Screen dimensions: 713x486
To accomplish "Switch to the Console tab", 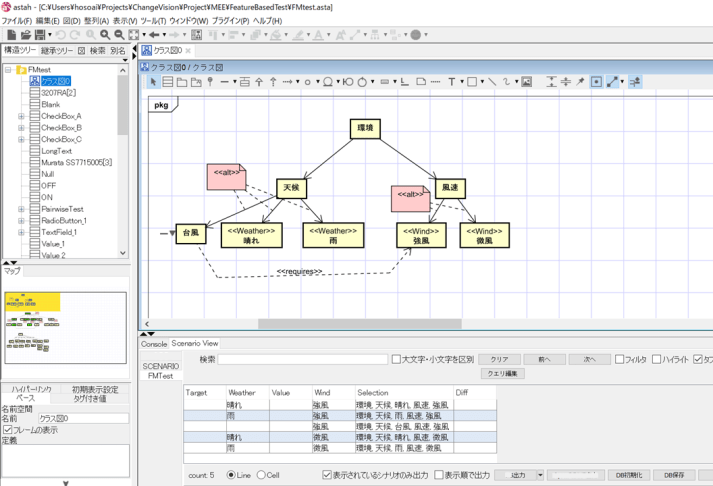I will (x=154, y=343).
